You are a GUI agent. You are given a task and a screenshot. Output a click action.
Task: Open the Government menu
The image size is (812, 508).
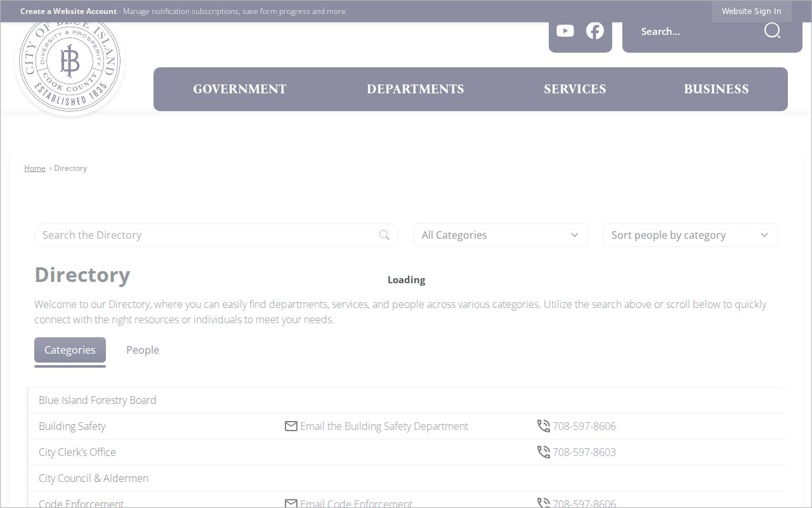pyautogui.click(x=240, y=90)
